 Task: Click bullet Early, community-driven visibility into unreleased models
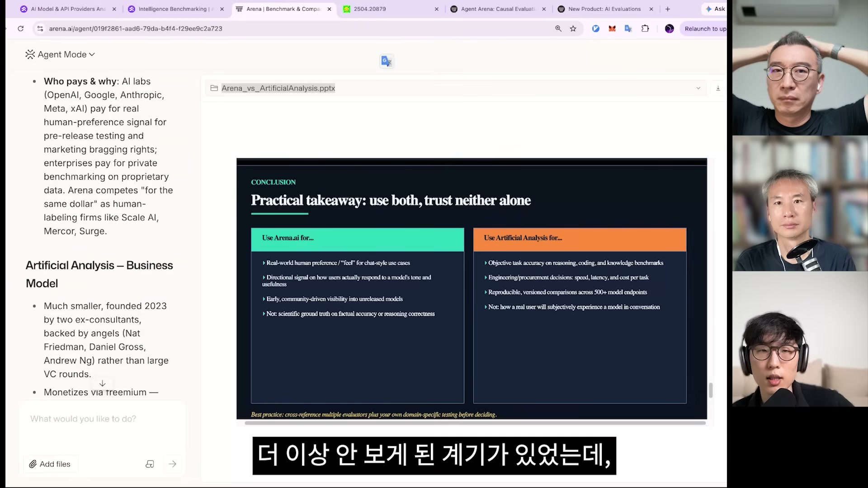pyautogui.click(x=333, y=299)
